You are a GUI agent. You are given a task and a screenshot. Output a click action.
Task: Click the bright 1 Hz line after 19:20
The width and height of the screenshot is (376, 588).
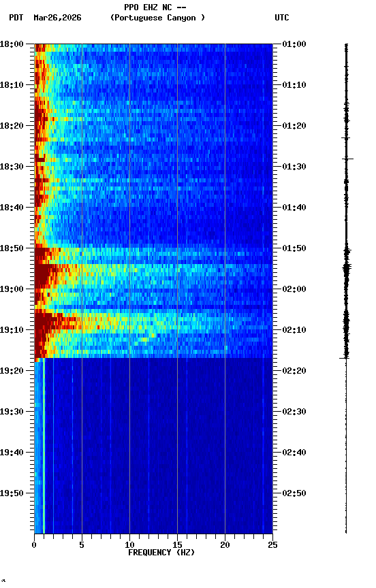pyautogui.click(x=44, y=446)
